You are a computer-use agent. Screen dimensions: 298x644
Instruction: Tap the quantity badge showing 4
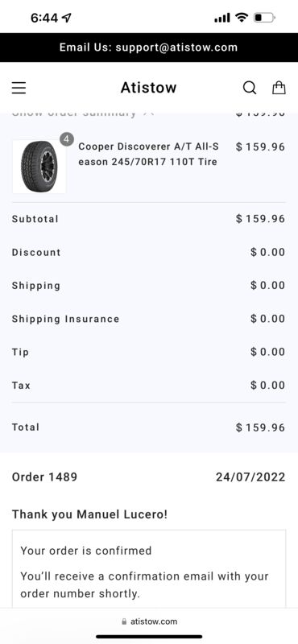click(67, 139)
